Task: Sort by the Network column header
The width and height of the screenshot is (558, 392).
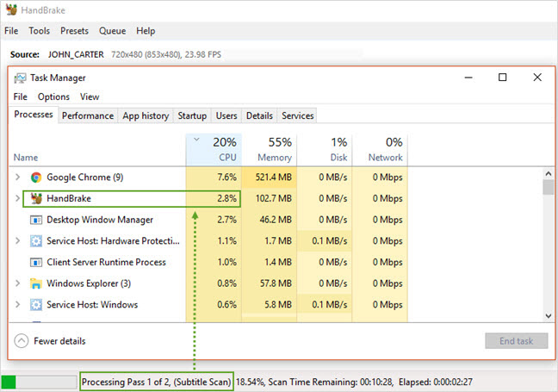Action: click(x=380, y=150)
